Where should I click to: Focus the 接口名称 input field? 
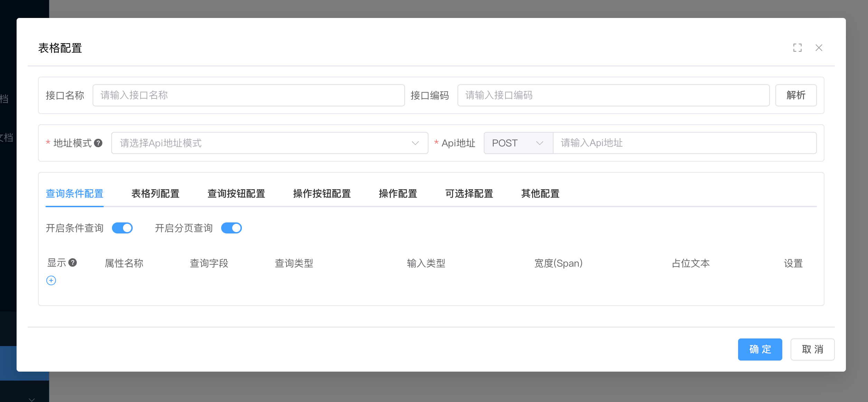[x=248, y=95]
